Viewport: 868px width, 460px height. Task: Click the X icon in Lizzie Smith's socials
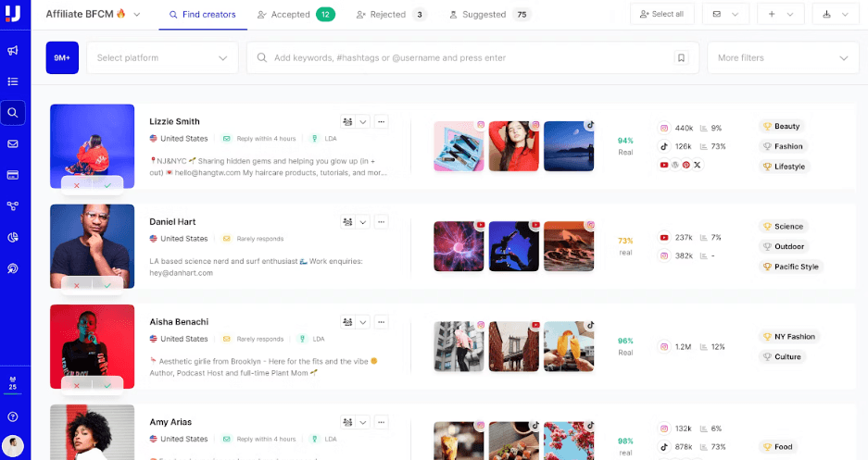(x=697, y=165)
